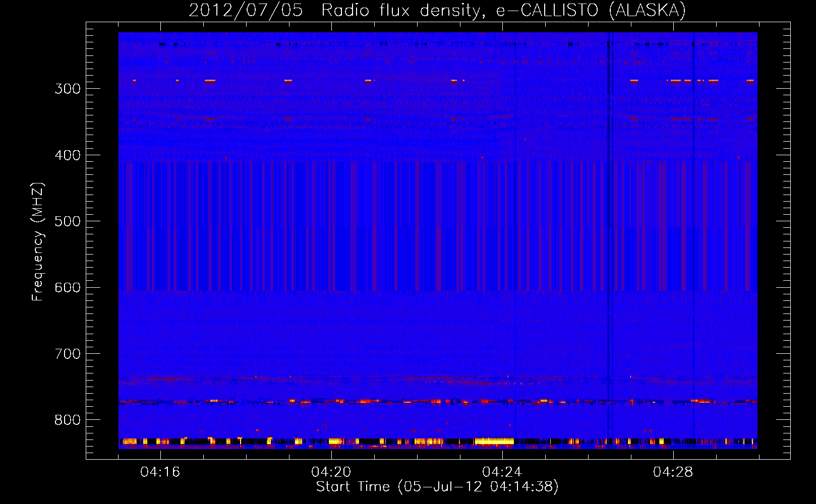816x504 pixels.
Task: Click the 04:20 time tick label
Action: click(331, 472)
